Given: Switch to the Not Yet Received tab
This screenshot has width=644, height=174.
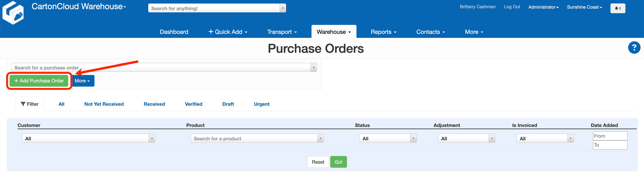Looking at the screenshot, I should pos(104,104).
